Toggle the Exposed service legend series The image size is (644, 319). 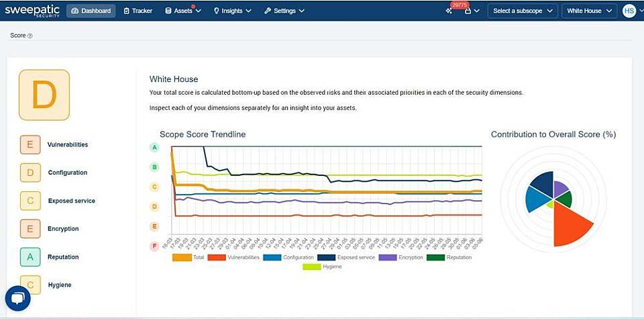click(346, 257)
